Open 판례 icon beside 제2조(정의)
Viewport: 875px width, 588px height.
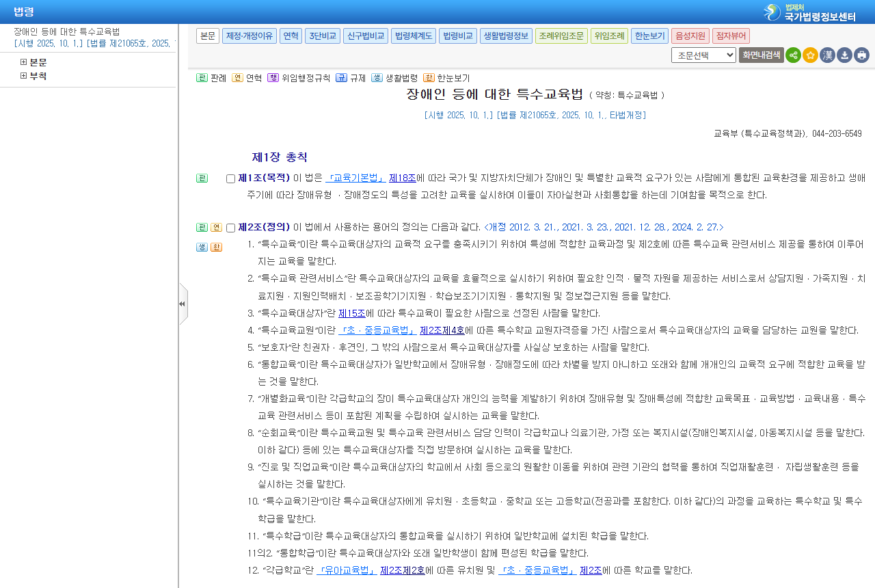[x=202, y=228]
